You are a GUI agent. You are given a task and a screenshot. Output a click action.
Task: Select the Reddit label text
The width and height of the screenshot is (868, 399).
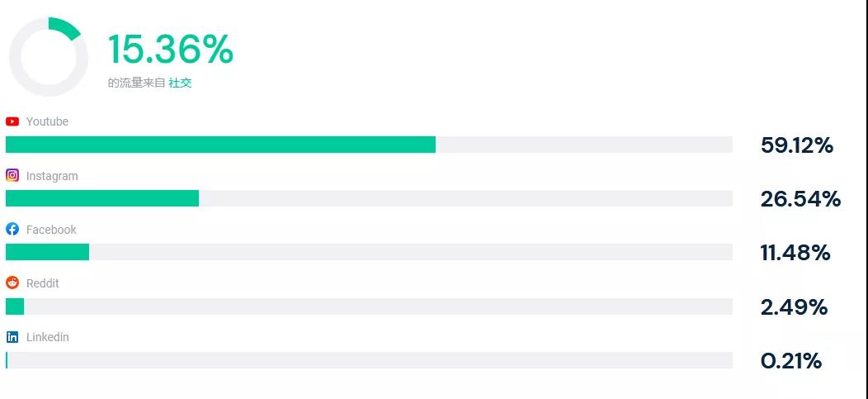point(43,283)
